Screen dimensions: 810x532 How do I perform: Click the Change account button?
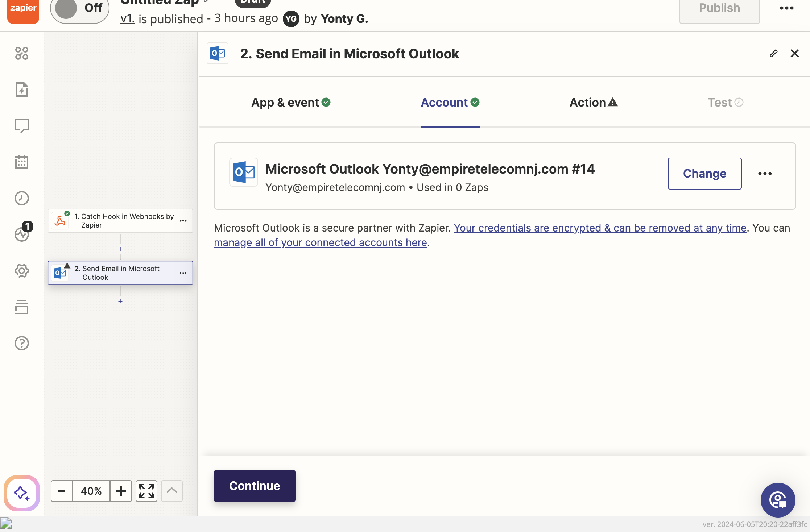click(x=704, y=174)
